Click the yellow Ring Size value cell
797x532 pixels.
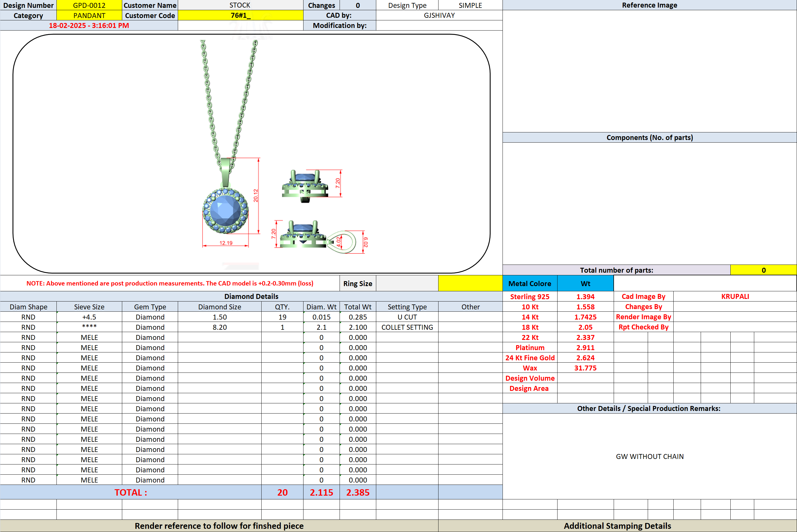coord(470,283)
